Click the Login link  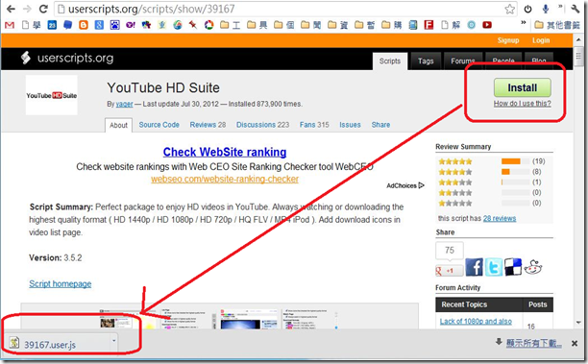click(541, 40)
